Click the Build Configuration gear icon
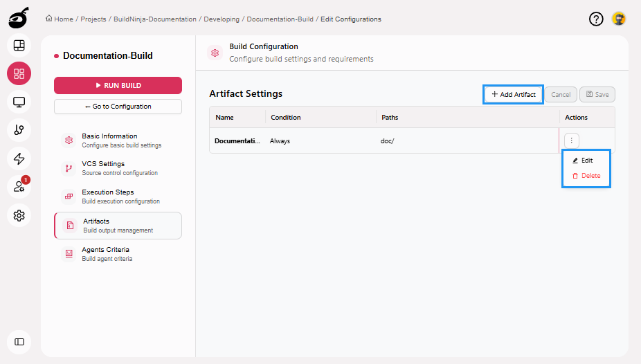 pos(215,53)
